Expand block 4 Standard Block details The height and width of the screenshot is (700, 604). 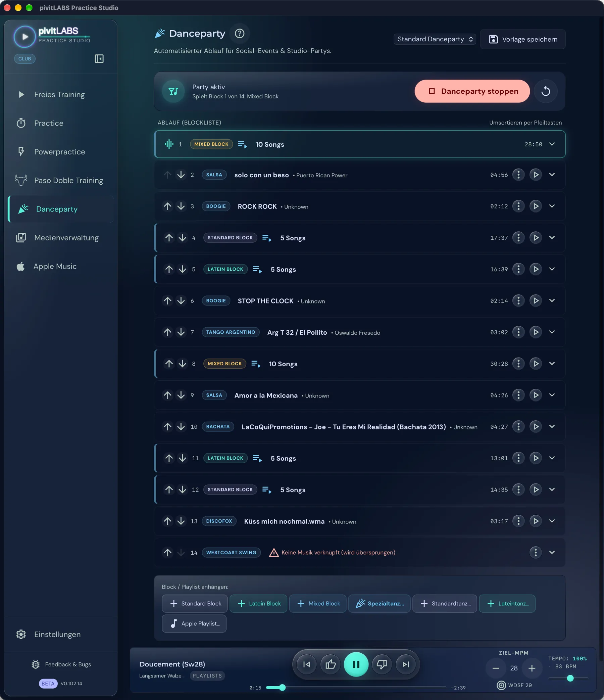(552, 238)
